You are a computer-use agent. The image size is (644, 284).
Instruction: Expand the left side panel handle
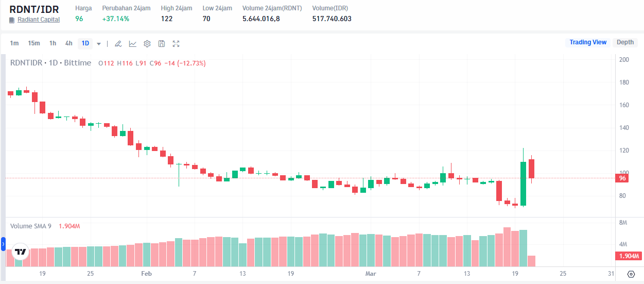click(3, 244)
